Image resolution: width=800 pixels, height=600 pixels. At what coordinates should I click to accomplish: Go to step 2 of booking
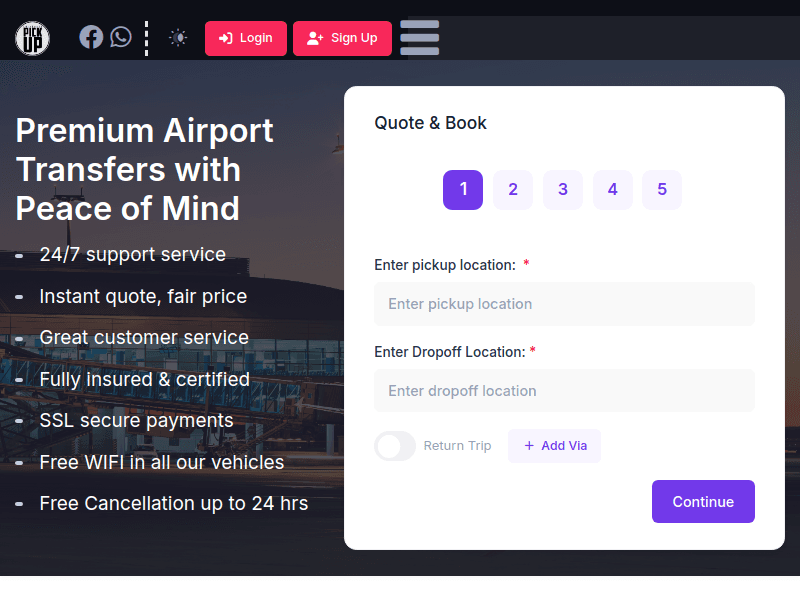pyautogui.click(x=513, y=190)
